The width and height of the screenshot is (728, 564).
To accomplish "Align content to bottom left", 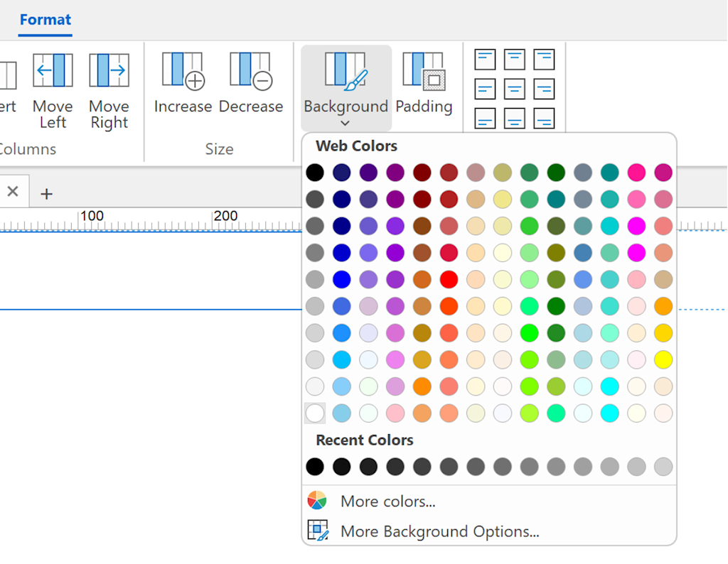I will tap(485, 118).
